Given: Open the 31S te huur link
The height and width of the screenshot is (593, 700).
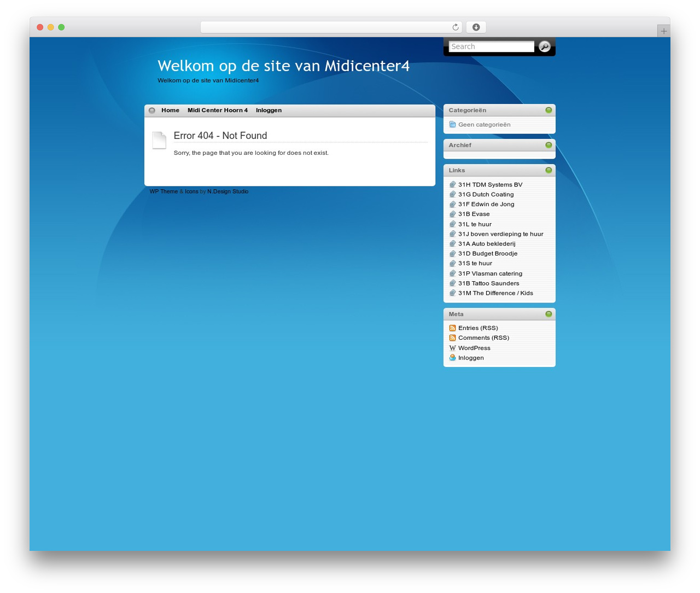Looking at the screenshot, I should point(475,264).
